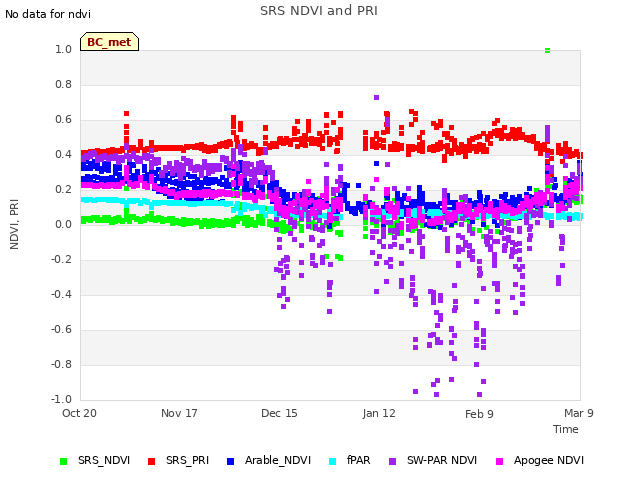Click the 'No data for ndvi' message
The image size is (640, 480).
tap(48, 14)
